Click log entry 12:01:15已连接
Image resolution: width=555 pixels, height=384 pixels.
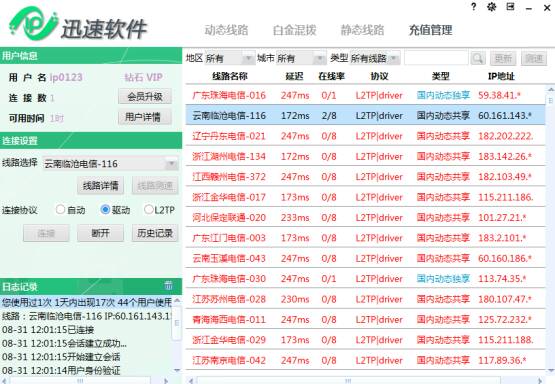tap(48, 330)
